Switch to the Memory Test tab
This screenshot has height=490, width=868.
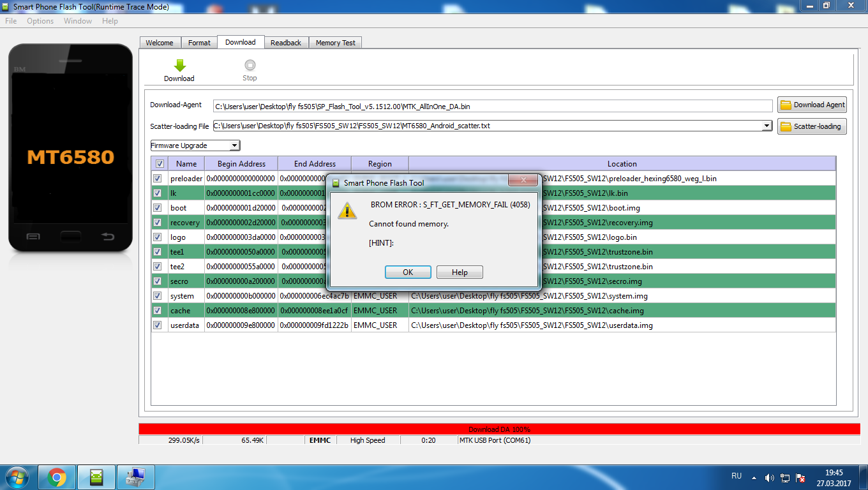pyautogui.click(x=336, y=43)
